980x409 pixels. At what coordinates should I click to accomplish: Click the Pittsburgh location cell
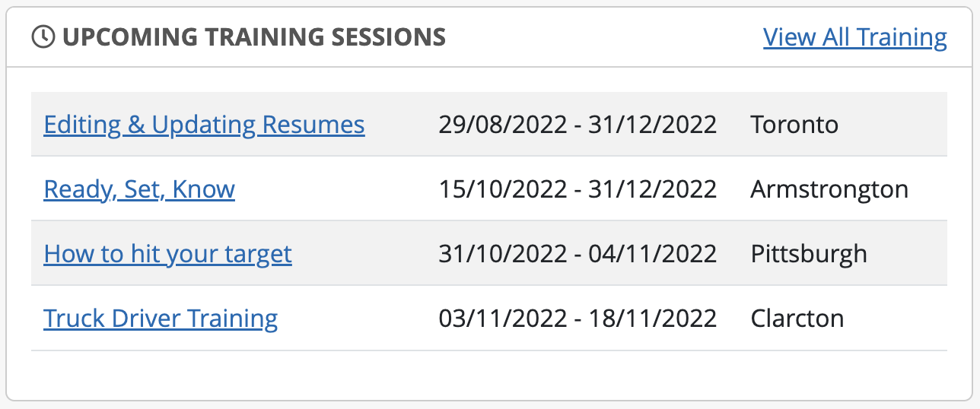tap(809, 253)
